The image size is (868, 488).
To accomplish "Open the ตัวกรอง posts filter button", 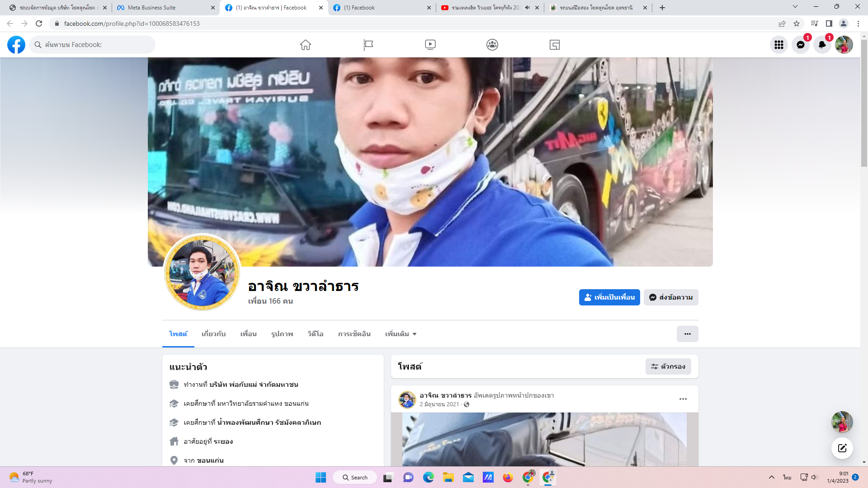I will click(668, 366).
